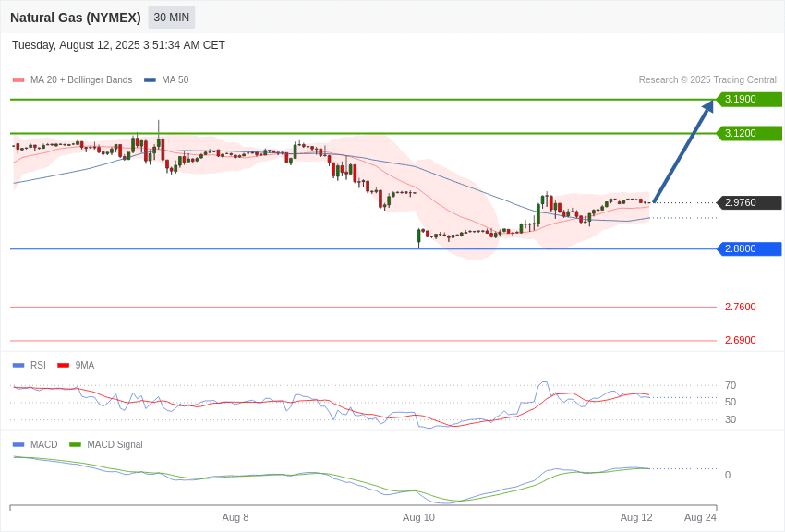The image size is (785, 532).
Task: Click the 'Aug 12' time axis label
Action: [x=636, y=517]
